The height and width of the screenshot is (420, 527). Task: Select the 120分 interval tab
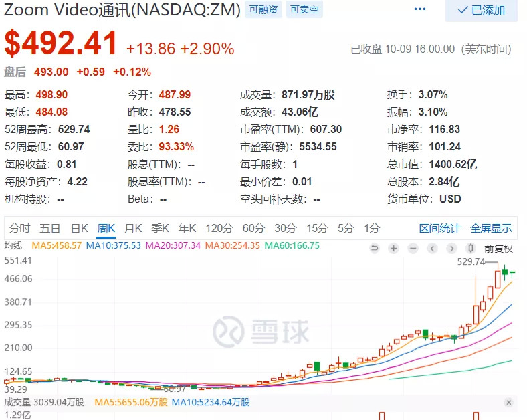219,229
